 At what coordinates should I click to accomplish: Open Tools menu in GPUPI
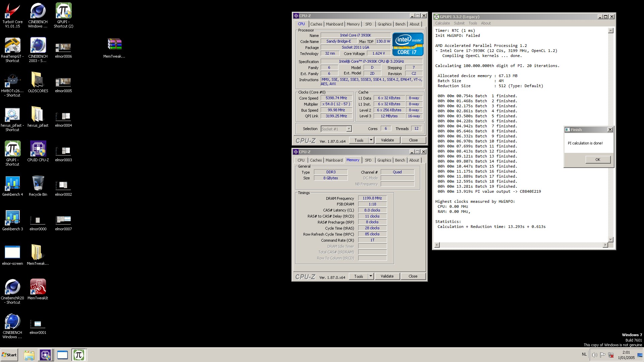tap(473, 23)
